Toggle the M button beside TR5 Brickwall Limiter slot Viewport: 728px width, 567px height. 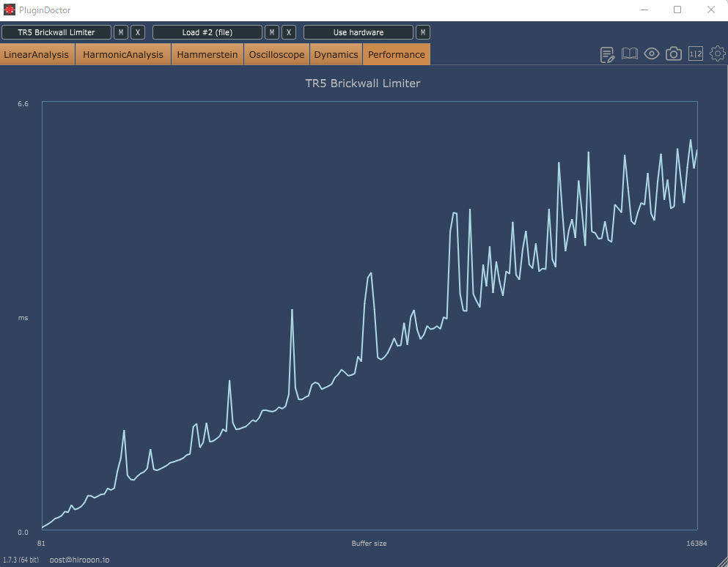(x=121, y=32)
